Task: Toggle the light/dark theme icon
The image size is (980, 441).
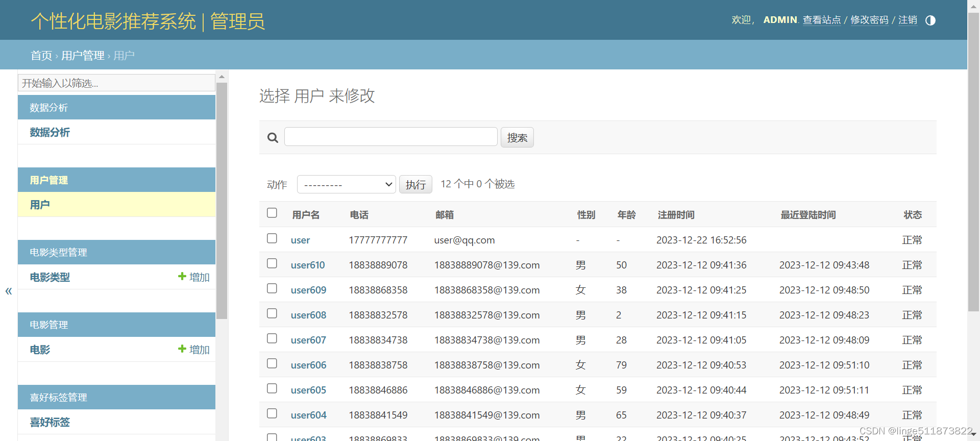Action: tap(930, 20)
